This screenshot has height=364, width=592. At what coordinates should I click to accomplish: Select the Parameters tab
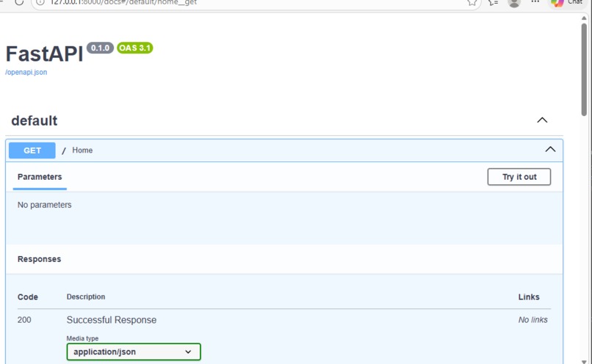point(40,177)
